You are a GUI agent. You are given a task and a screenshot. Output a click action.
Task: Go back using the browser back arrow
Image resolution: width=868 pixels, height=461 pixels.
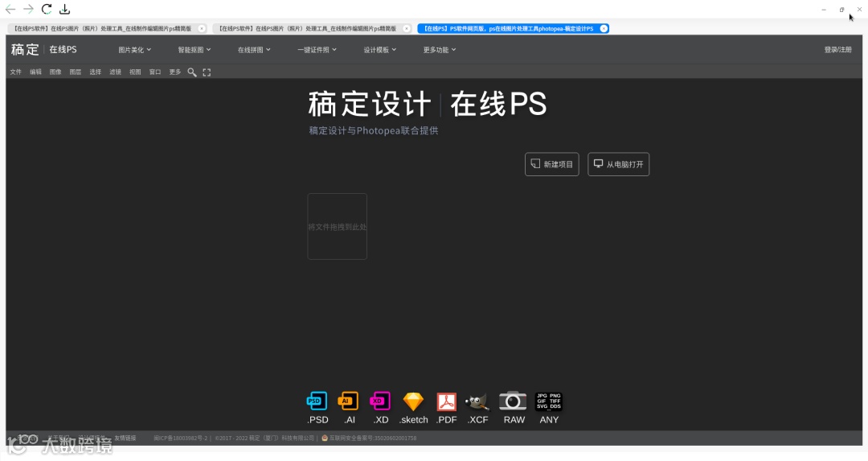point(10,10)
